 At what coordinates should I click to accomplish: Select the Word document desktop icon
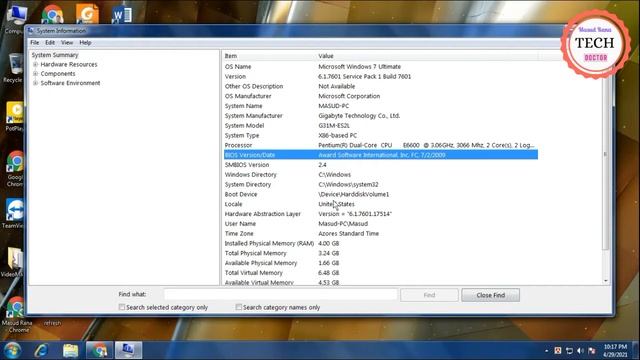point(122,14)
